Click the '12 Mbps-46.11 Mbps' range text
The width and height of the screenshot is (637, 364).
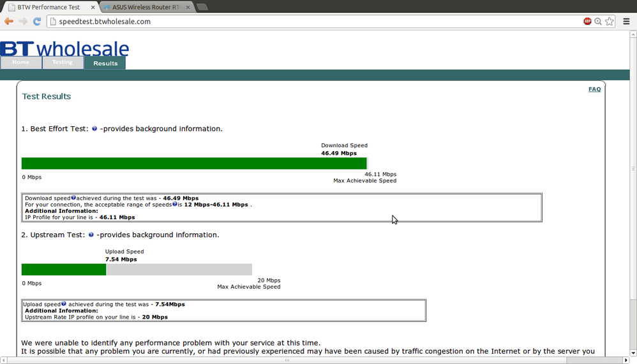216,205
